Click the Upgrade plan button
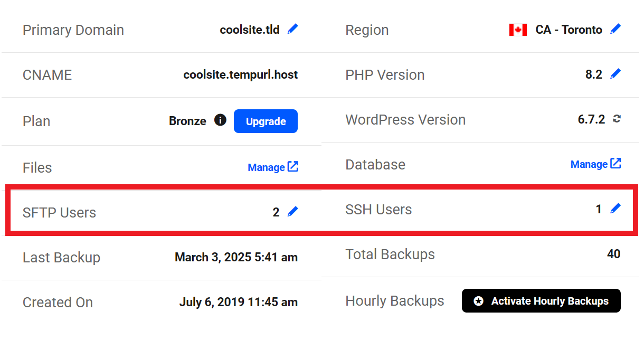 (266, 121)
